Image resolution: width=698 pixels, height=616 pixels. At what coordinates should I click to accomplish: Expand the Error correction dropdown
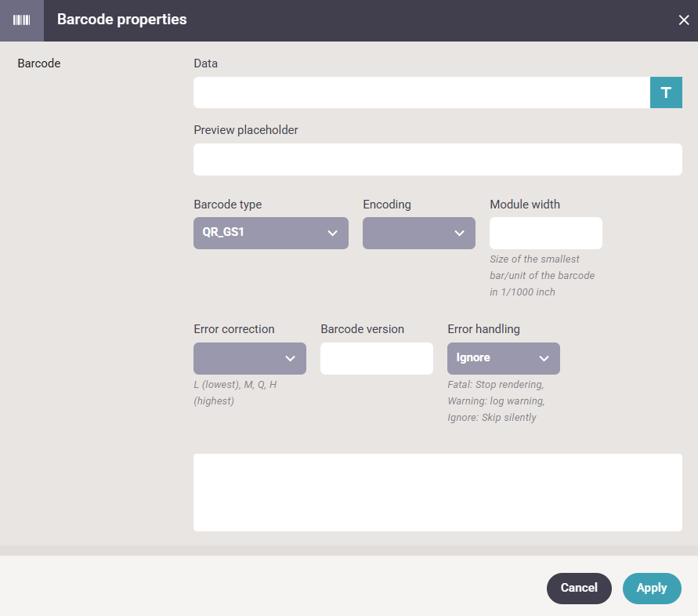click(249, 358)
